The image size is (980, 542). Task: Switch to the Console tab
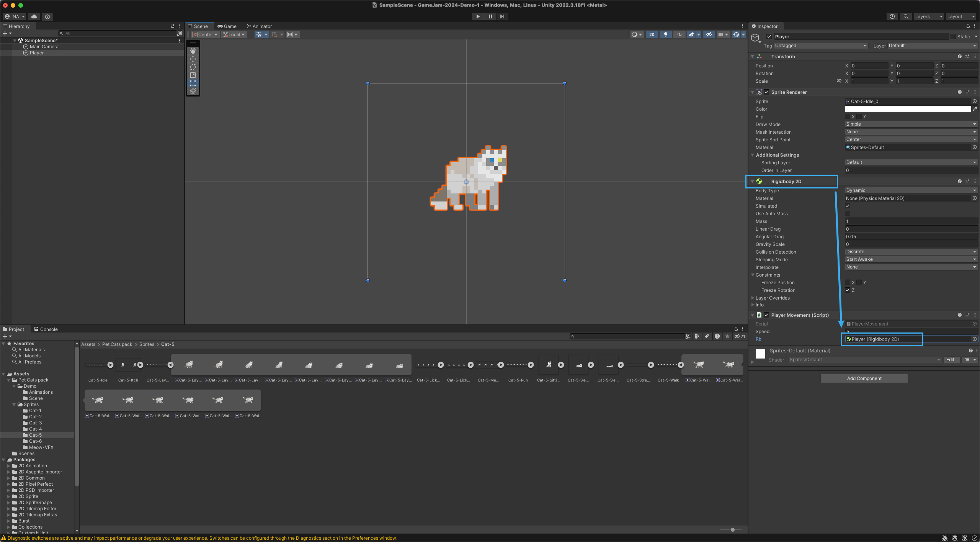[46, 329]
